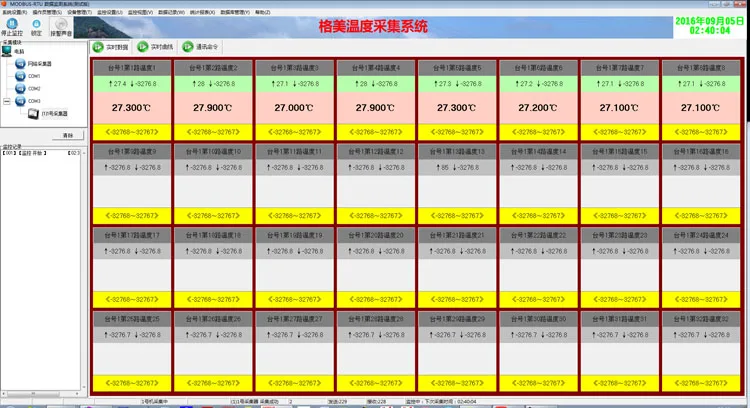Open the 系统设置 system settings menu
750x408 pixels.
(x=15, y=12)
